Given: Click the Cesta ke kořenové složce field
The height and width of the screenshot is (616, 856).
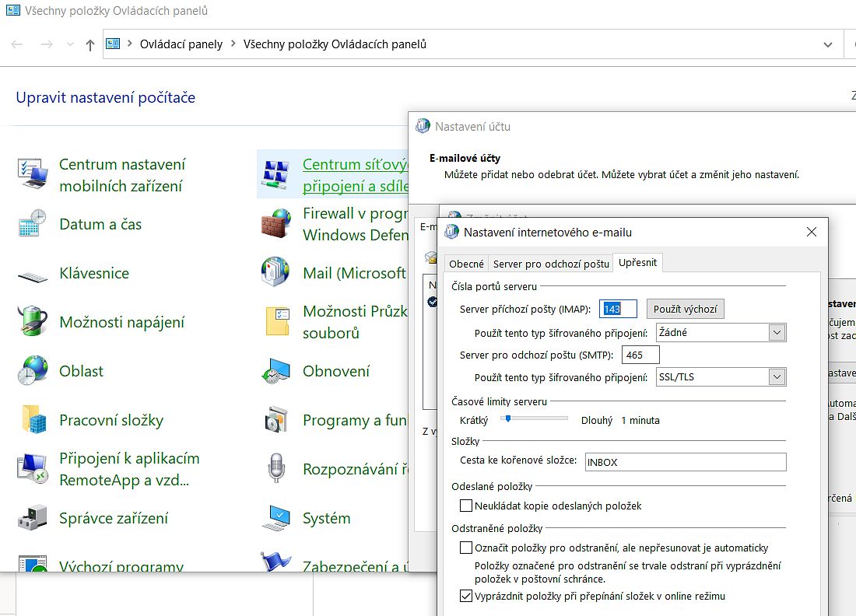Looking at the screenshot, I should click(685, 462).
